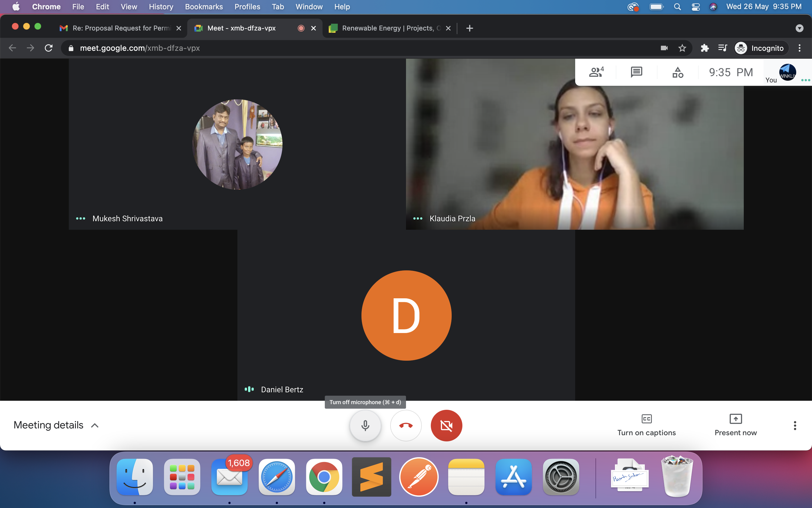Open the Activities shapes icon
Screen dimensions: 812x508
point(678,72)
